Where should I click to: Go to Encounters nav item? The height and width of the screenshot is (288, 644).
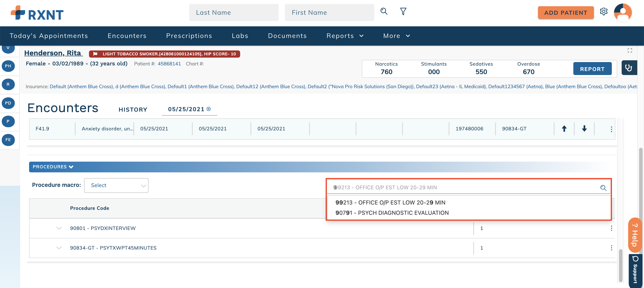pos(127,36)
